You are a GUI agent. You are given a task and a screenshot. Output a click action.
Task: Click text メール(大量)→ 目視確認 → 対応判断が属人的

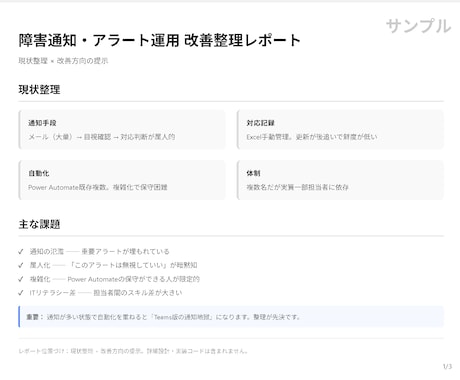tap(102, 137)
